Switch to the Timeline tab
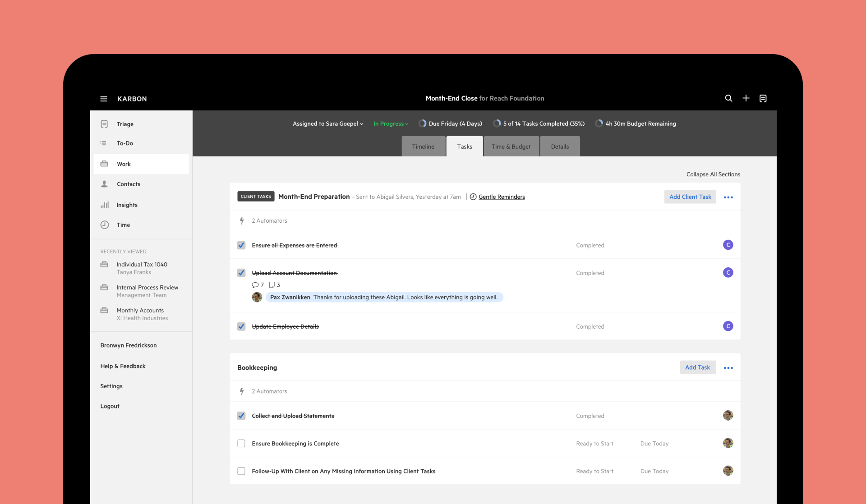 (x=423, y=146)
